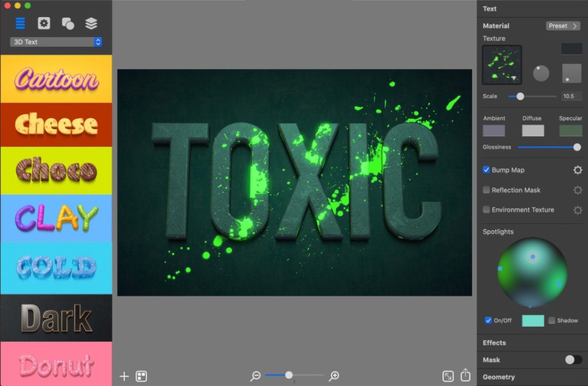Toggle the spotlight Shadow checkbox
Viewport: 588px width, 386px height.
(552, 321)
